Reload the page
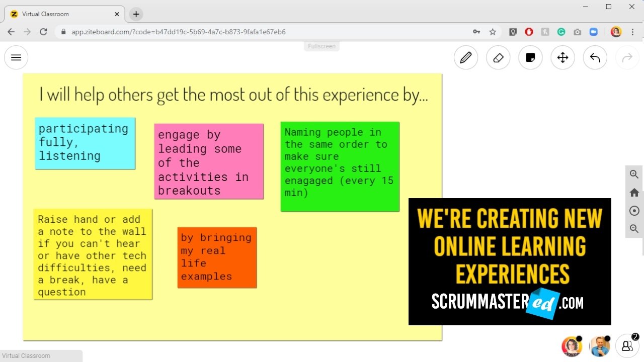 coord(43,32)
